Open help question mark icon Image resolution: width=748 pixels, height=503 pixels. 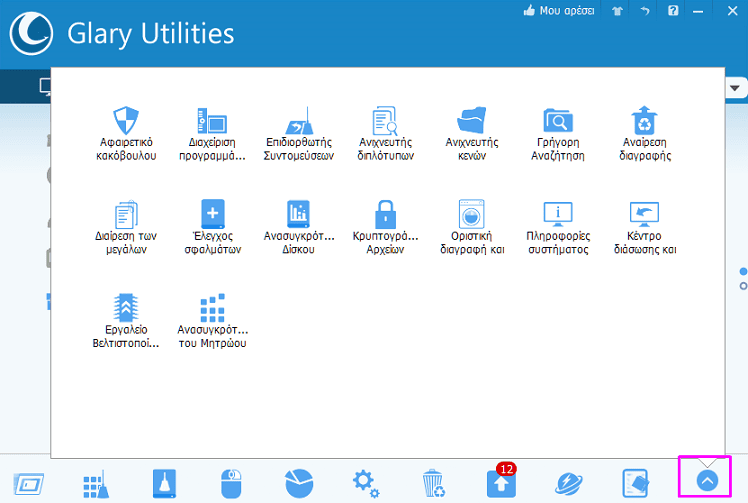(673, 10)
